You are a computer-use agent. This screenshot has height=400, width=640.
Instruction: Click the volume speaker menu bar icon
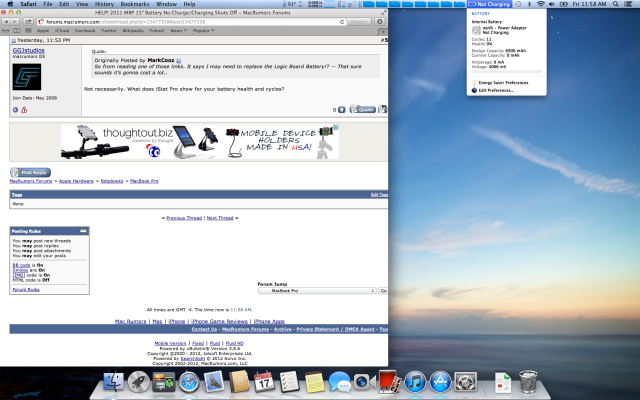click(552, 4)
